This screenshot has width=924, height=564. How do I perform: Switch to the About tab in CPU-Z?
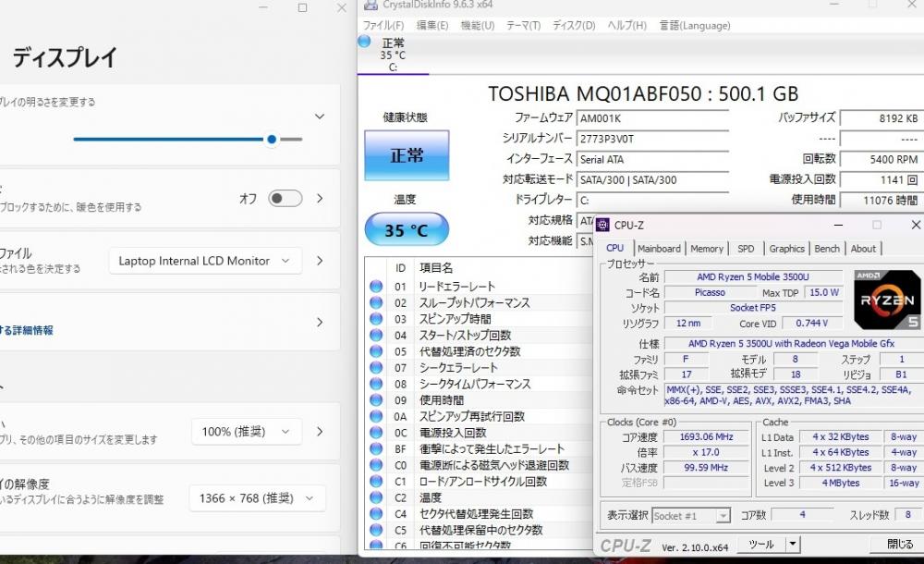coord(863,249)
